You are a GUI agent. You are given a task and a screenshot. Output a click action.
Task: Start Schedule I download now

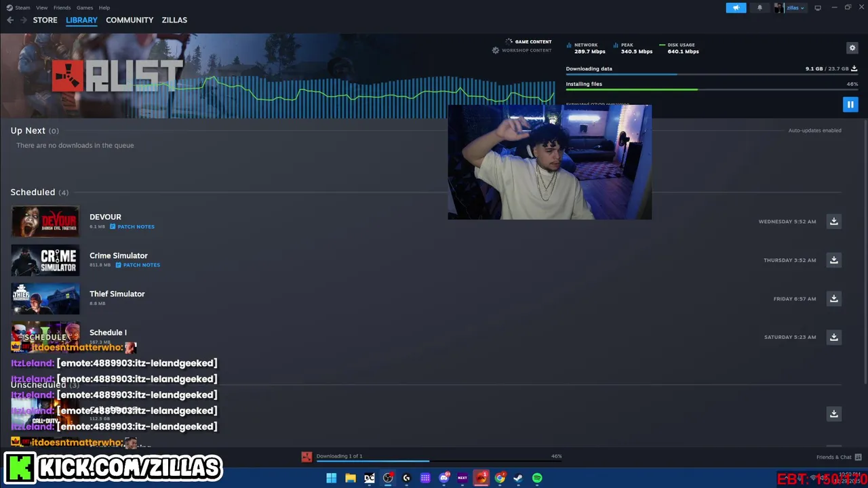pyautogui.click(x=834, y=337)
